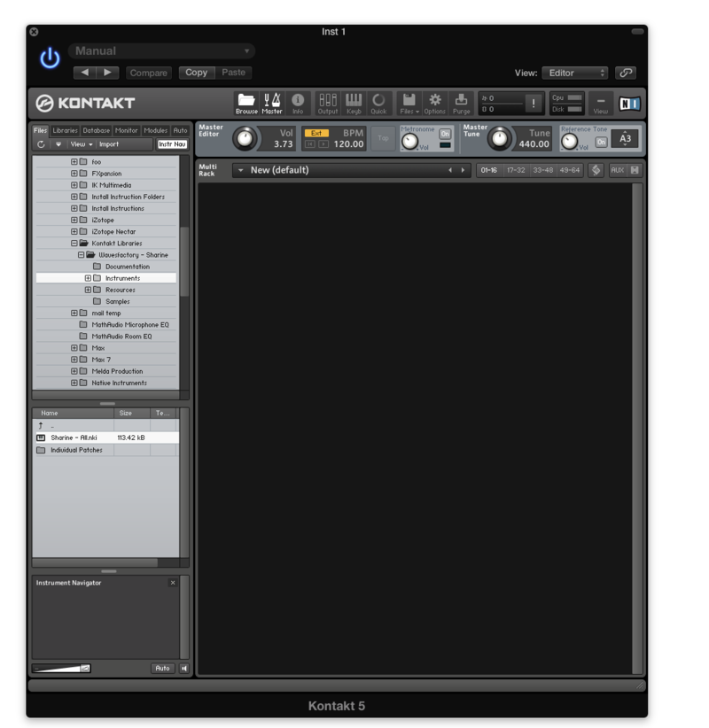The width and height of the screenshot is (709, 728).
Task: Click the minimize View icon
Action: point(600,104)
